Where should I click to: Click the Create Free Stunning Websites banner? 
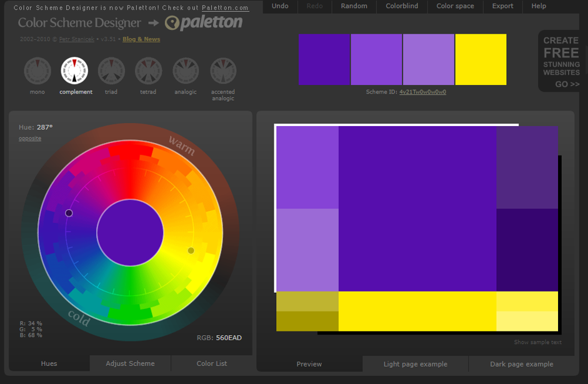coord(561,62)
